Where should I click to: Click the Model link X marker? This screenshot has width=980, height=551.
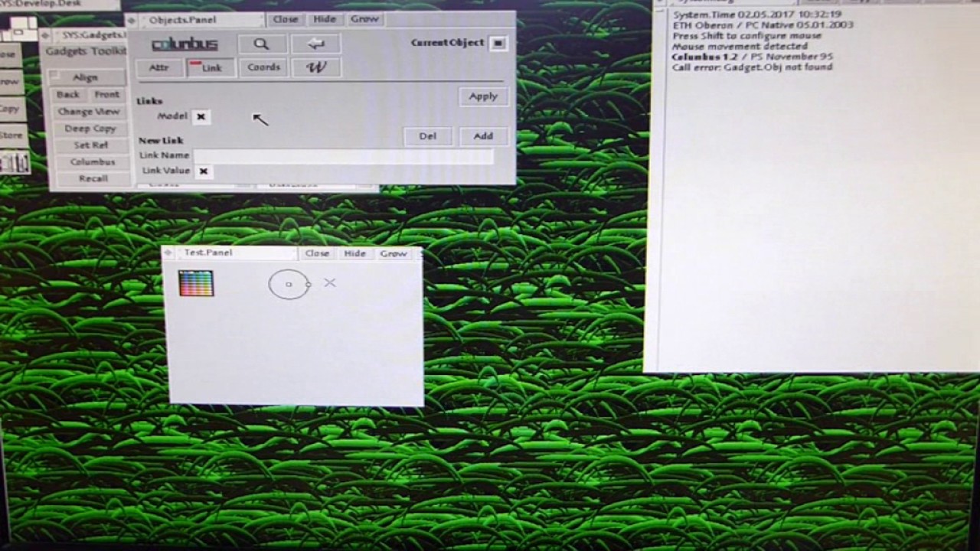[201, 116]
